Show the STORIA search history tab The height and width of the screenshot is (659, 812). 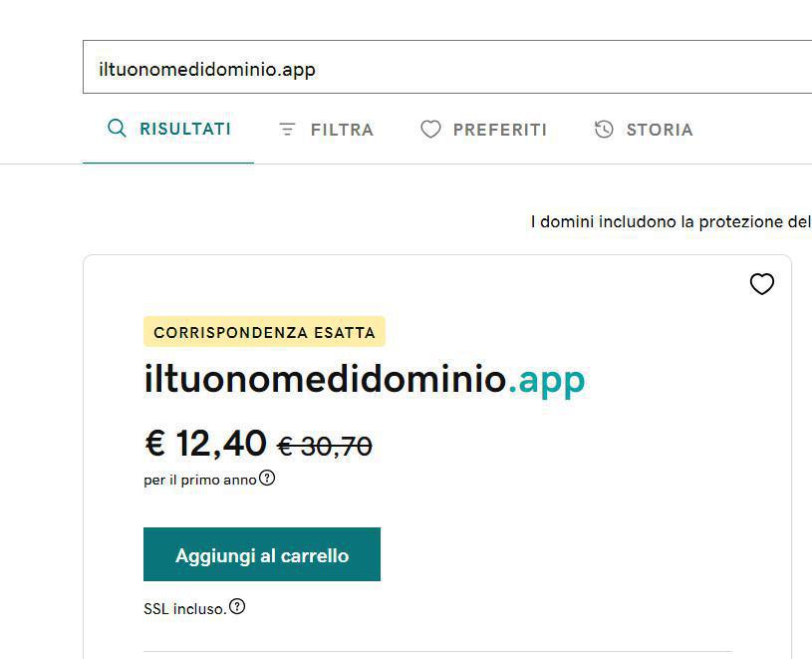point(659,130)
